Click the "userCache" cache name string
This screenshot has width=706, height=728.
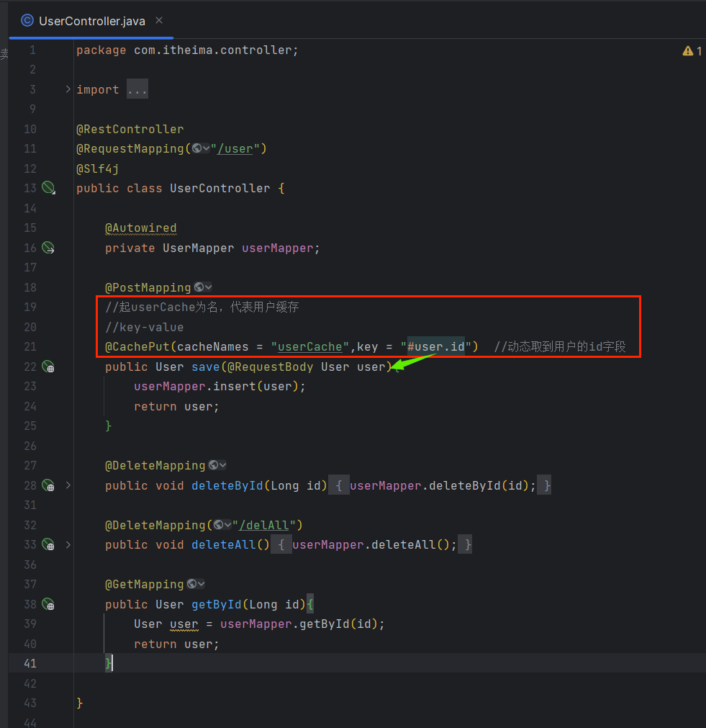coord(309,347)
